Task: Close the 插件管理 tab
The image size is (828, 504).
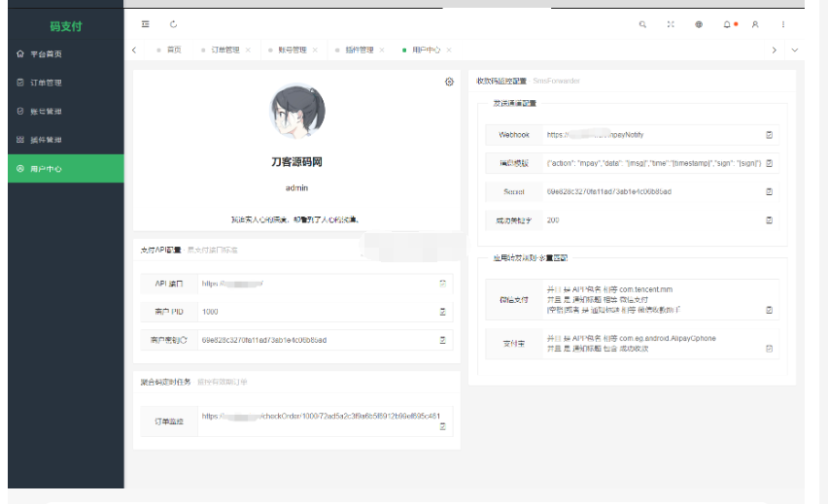Action: click(x=382, y=50)
